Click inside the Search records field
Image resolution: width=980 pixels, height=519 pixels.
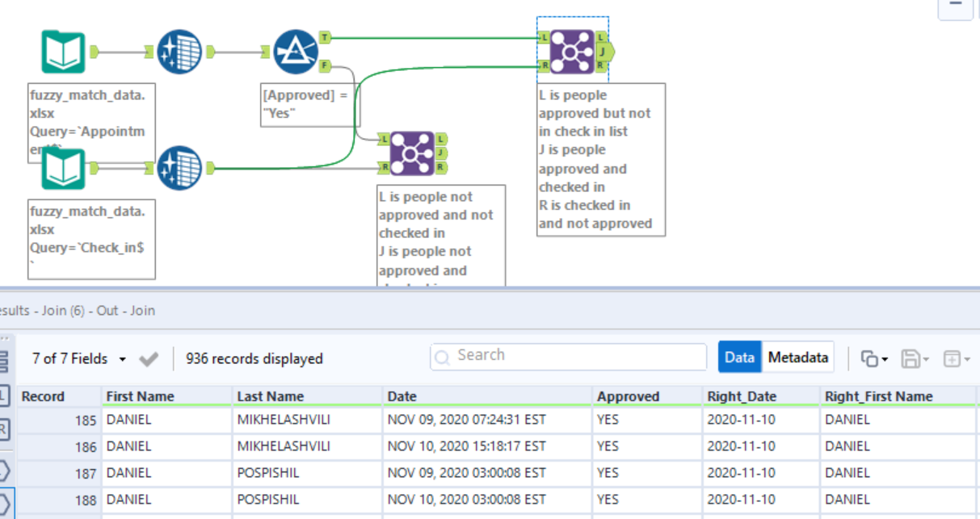click(566, 355)
